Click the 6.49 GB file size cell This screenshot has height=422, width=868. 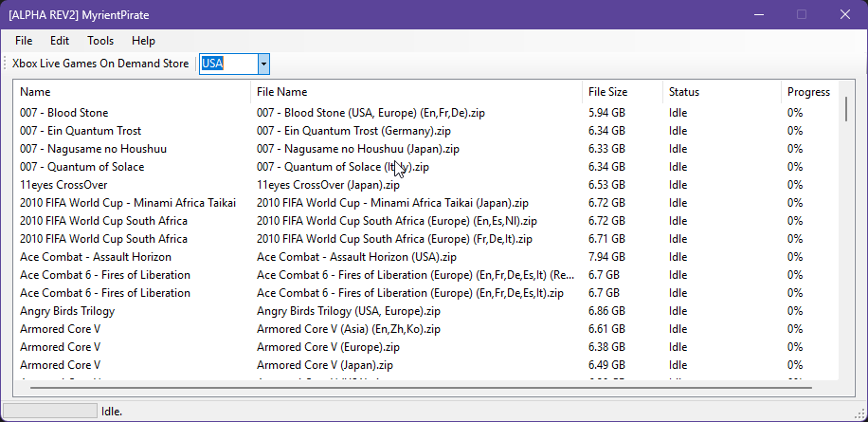(606, 365)
